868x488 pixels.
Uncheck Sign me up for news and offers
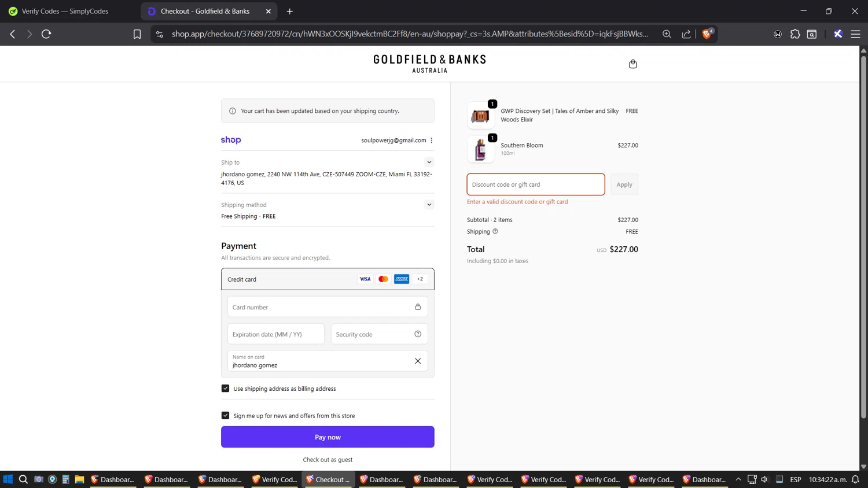coord(225,416)
